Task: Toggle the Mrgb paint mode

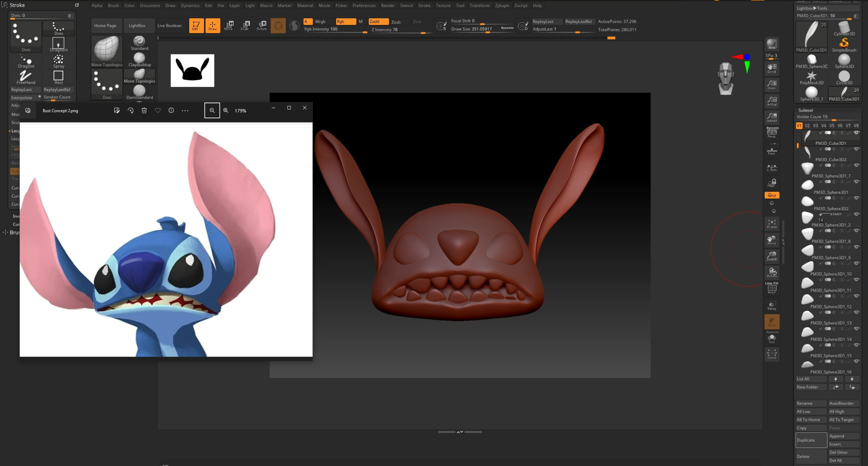Action: 320,21
